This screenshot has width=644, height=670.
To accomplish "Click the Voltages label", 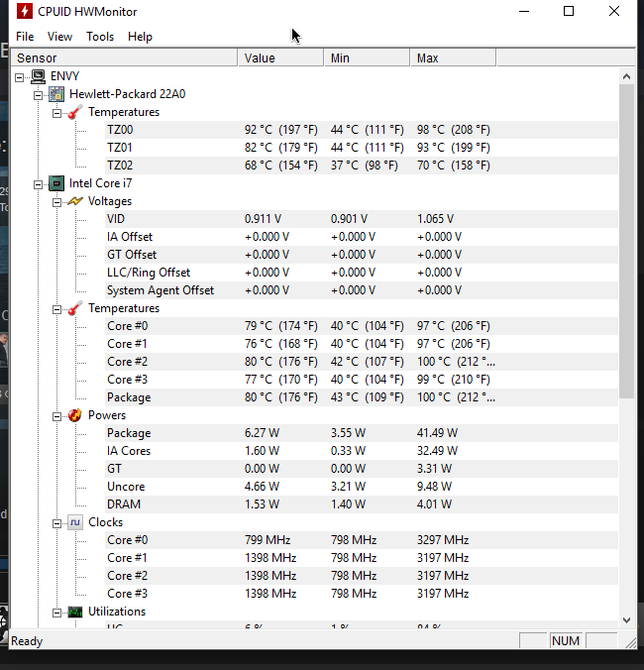I will click(x=110, y=201).
